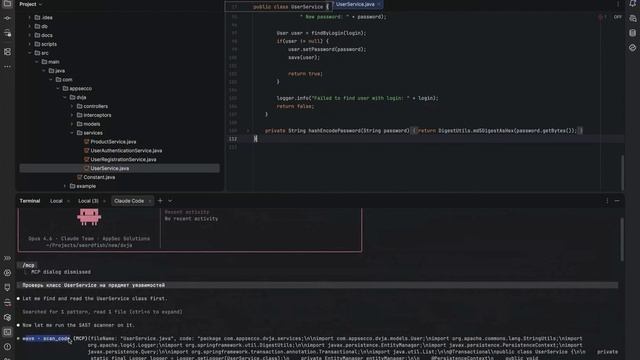Open the Project view dropdown
Viewport: 640px width, 360px height.
click(31, 4)
